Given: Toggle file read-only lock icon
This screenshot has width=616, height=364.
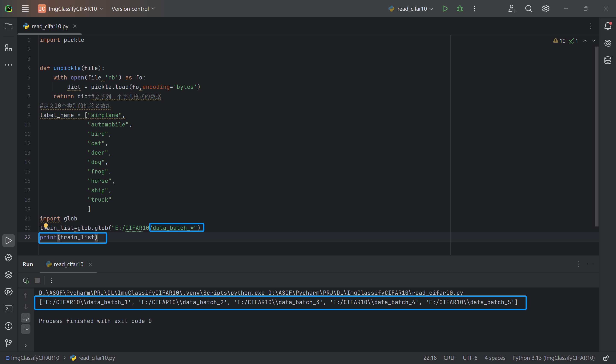Looking at the screenshot, I should (606, 358).
